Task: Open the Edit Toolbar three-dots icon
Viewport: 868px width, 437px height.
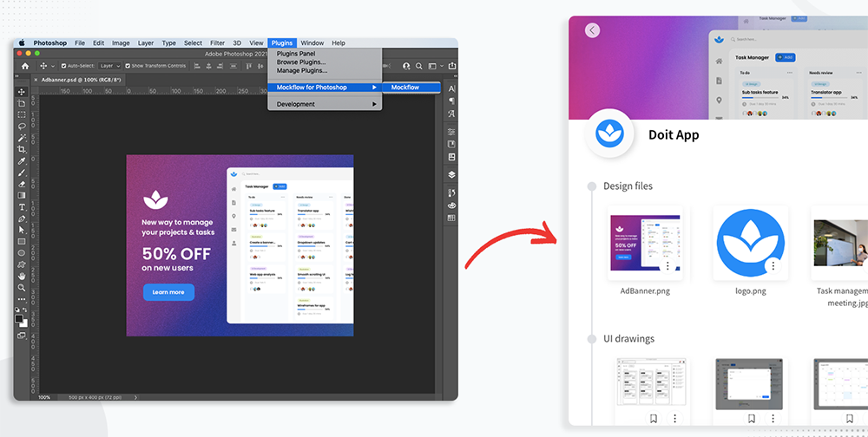Action: [22, 299]
